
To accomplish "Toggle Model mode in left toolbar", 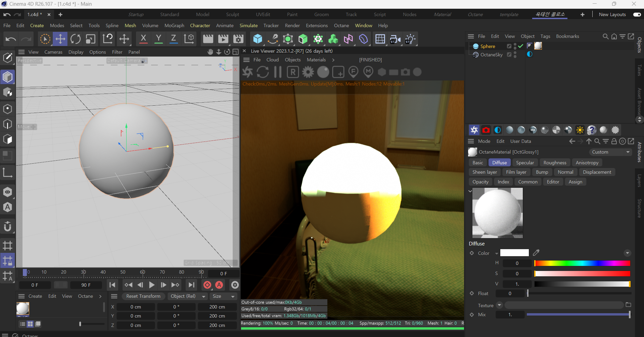I will pyautogui.click(x=7, y=77).
